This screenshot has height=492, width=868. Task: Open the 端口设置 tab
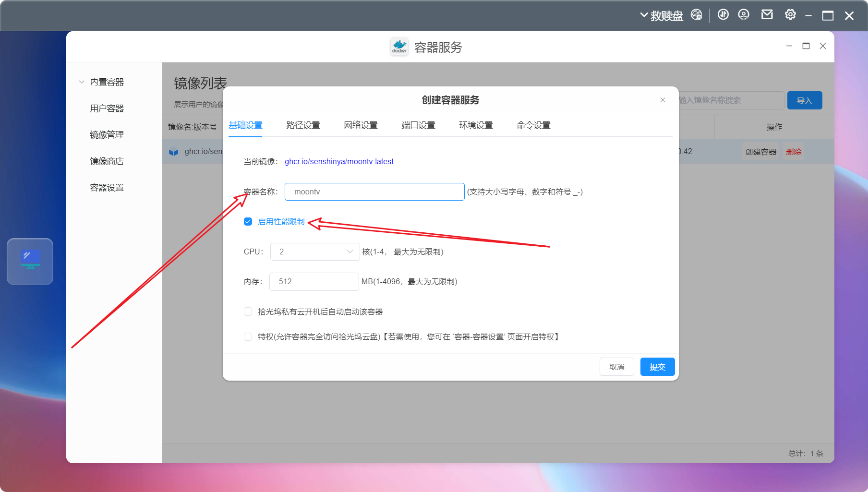pos(418,125)
